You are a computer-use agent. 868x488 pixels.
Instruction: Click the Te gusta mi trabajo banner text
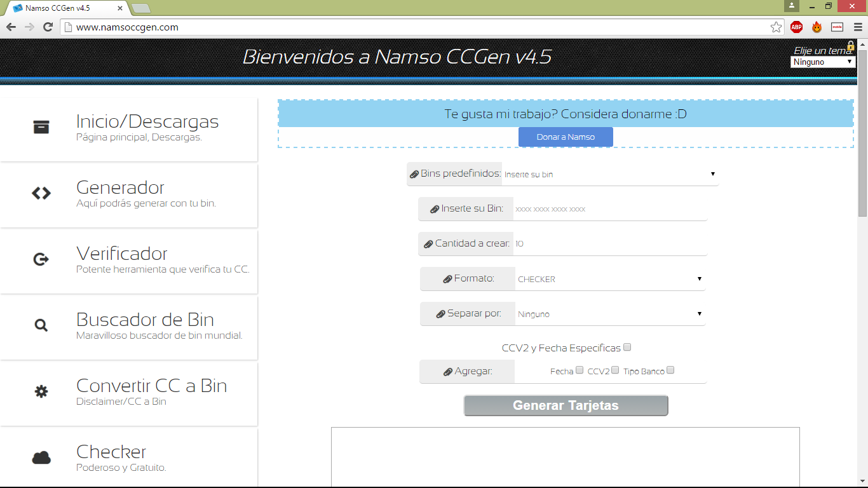point(566,114)
